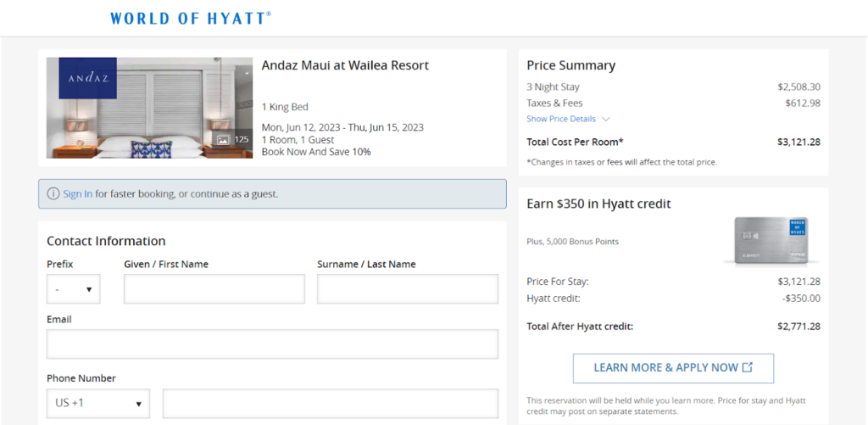
Task: Click the Book Now And Save 10% text
Action: pyautogui.click(x=316, y=152)
